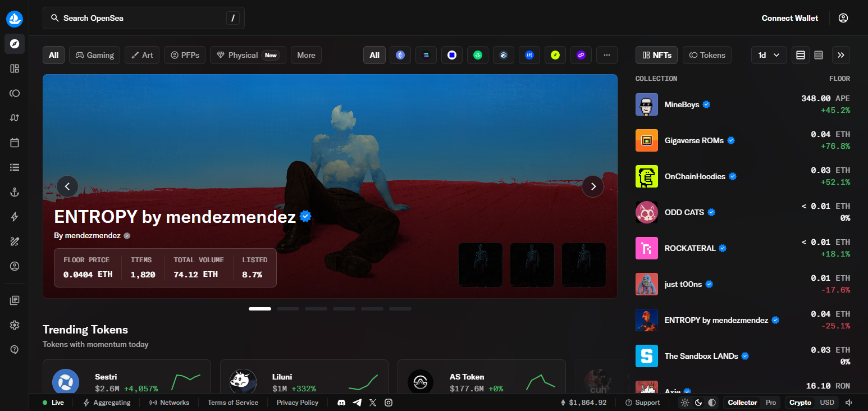Switch to Collector mode
The width and height of the screenshot is (868, 411).
pos(742,403)
